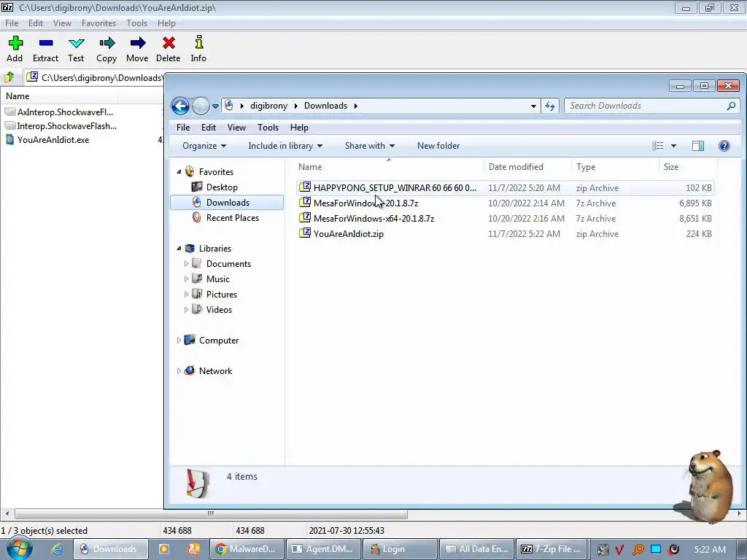Open the Include in library dropdown

tap(285, 146)
